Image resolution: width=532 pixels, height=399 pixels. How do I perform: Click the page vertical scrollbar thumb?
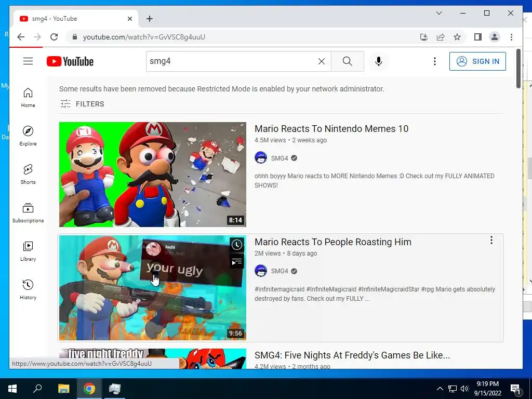518,69
